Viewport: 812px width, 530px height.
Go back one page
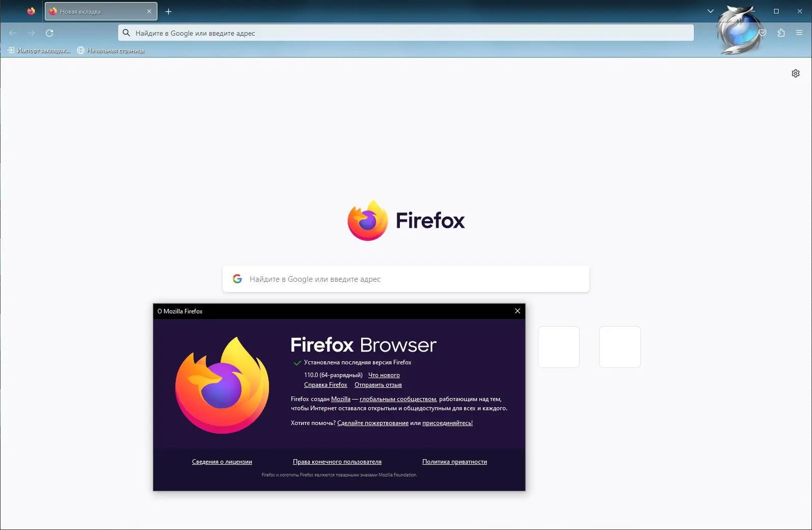click(x=13, y=33)
